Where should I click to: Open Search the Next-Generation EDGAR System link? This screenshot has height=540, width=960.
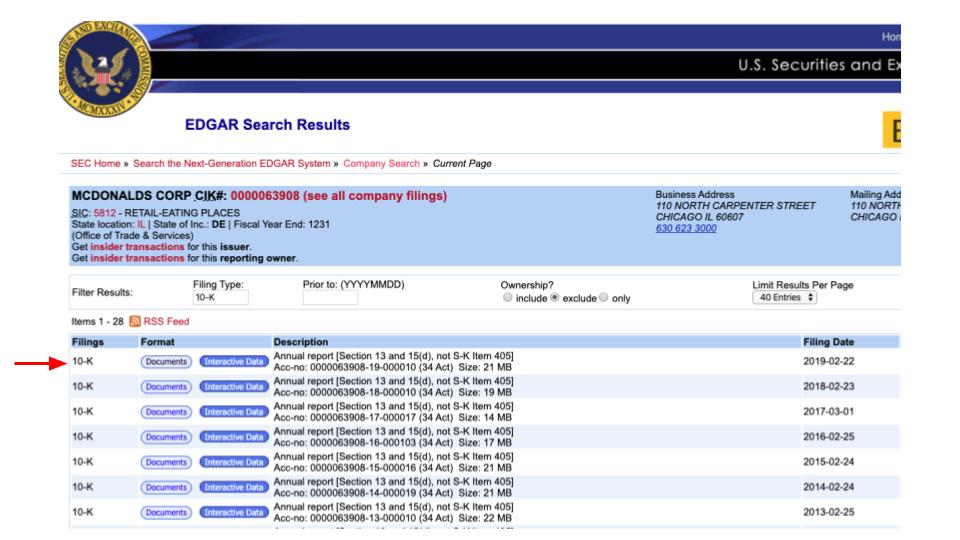[x=231, y=163]
